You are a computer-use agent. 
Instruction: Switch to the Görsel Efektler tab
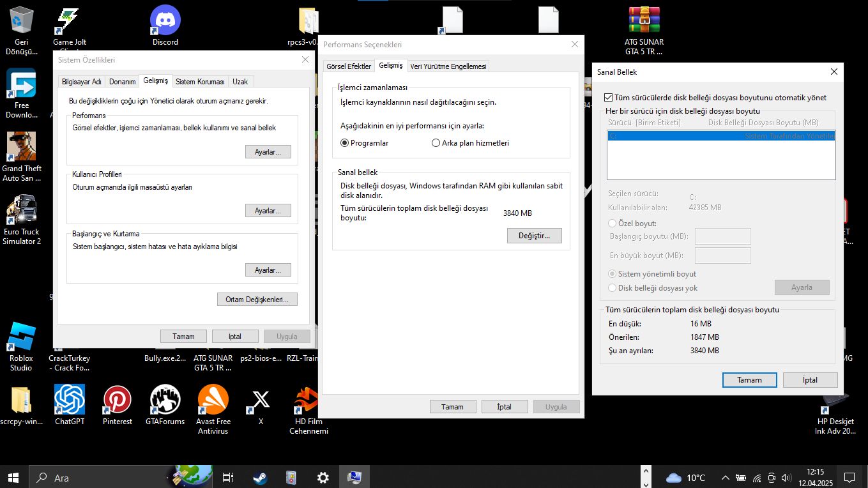[349, 66]
